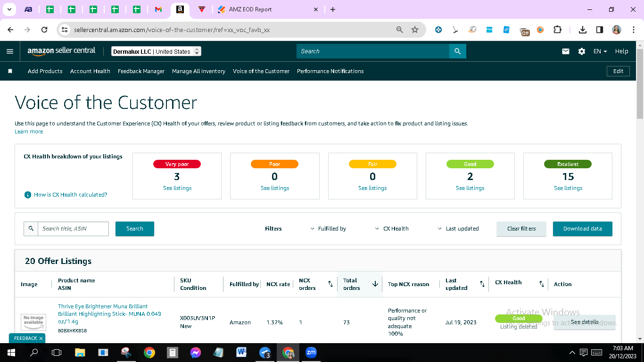Open Add Products menu item

(x=45, y=71)
